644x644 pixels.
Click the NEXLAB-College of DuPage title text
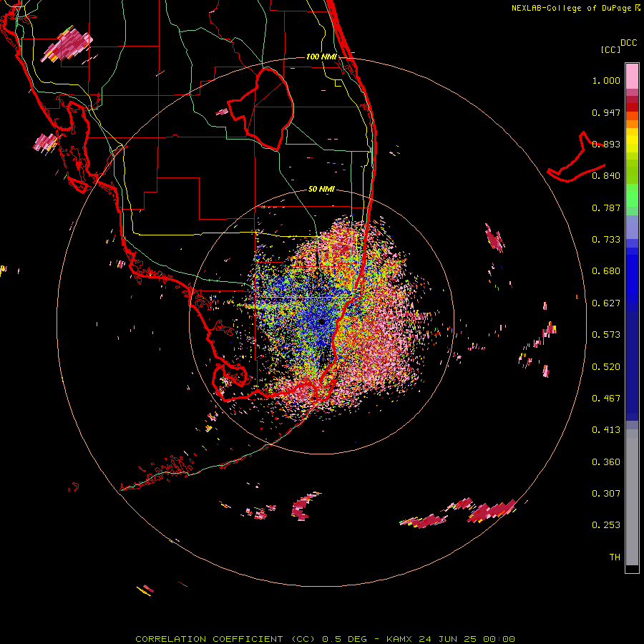coord(571,8)
